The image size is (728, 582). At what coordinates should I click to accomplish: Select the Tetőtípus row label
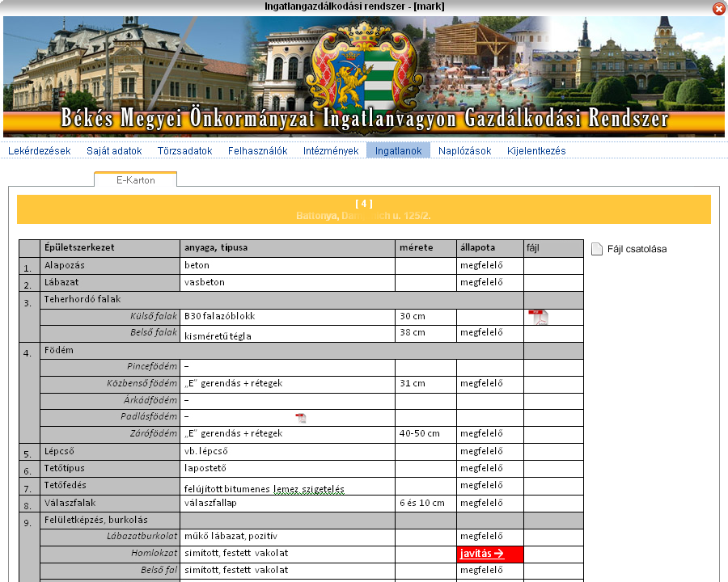tap(110, 469)
